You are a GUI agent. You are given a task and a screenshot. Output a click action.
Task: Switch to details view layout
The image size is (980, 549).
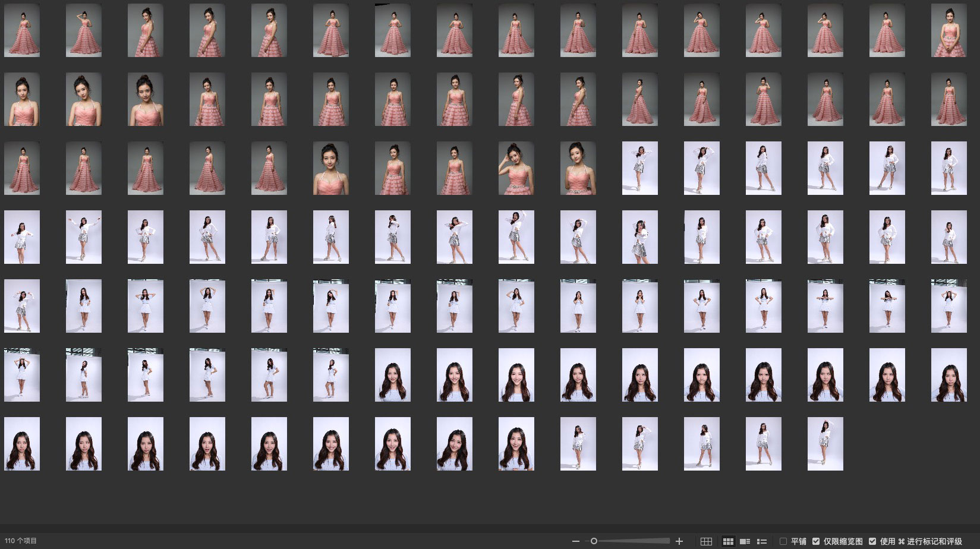pos(745,541)
